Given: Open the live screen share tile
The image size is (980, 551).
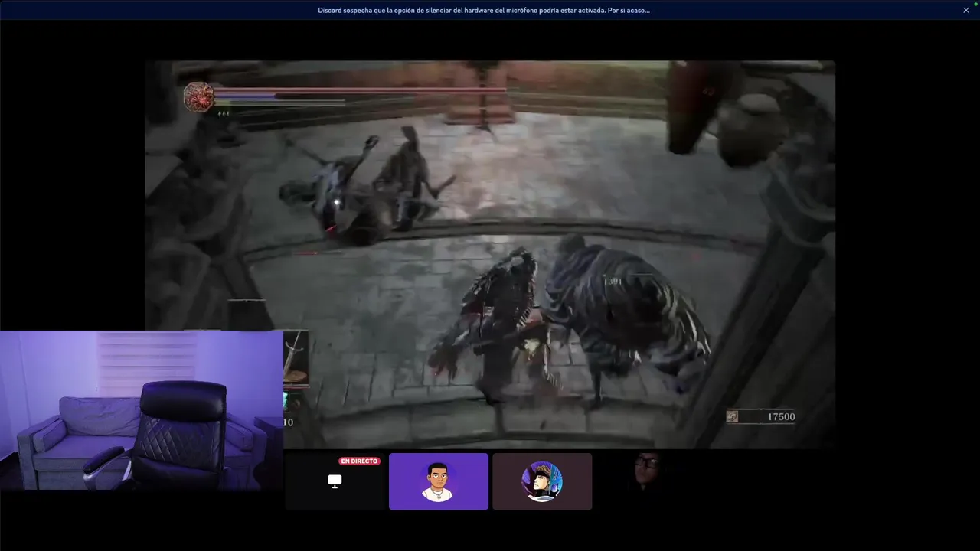Looking at the screenshot, I should click(335, 481).
